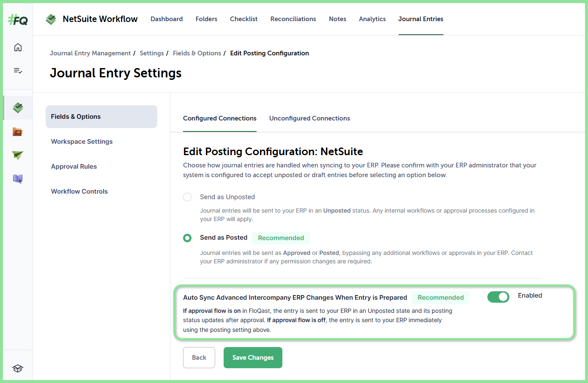The image size is (588, 383).
Task: Click the Recommended badge beside Send as Posted
Action: tap(281, 238)
